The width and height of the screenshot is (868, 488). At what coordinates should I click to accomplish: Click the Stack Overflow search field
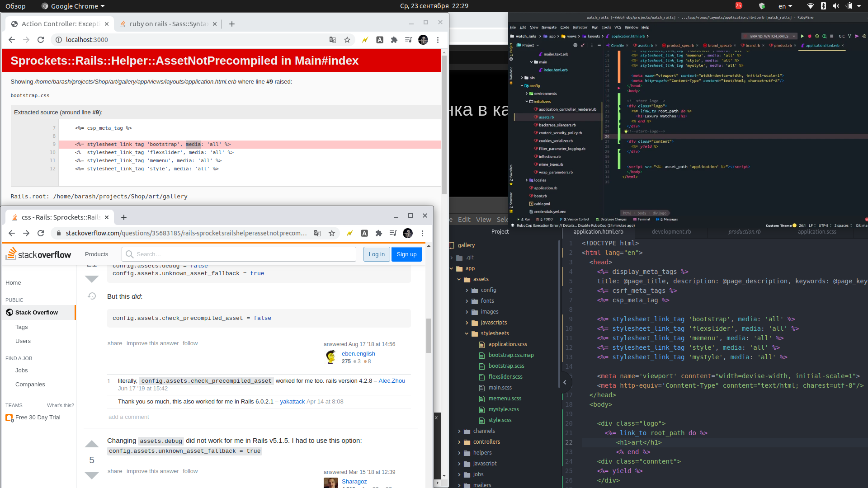point(239,254)
